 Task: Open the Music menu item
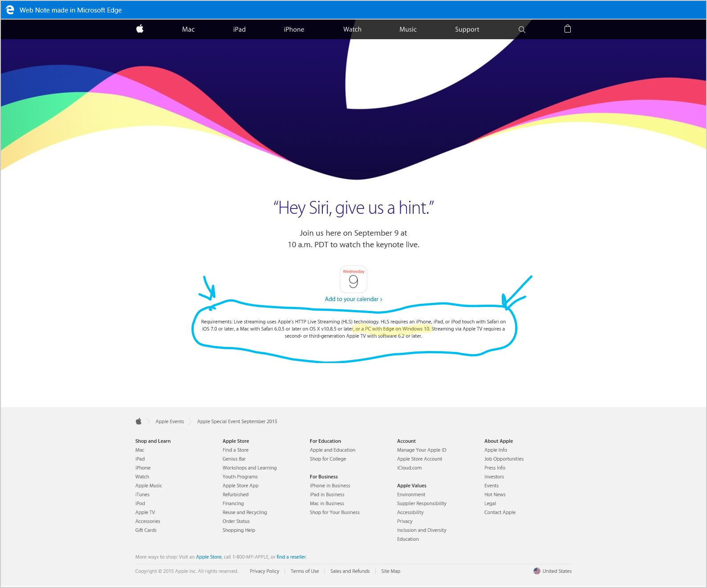[x=408, y=29]
